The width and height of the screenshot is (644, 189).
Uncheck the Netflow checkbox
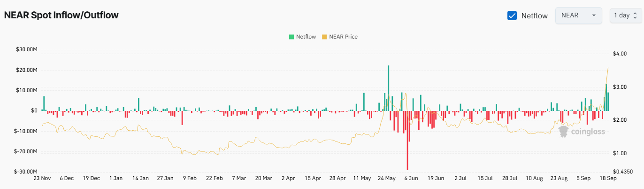tap(512, 16)
